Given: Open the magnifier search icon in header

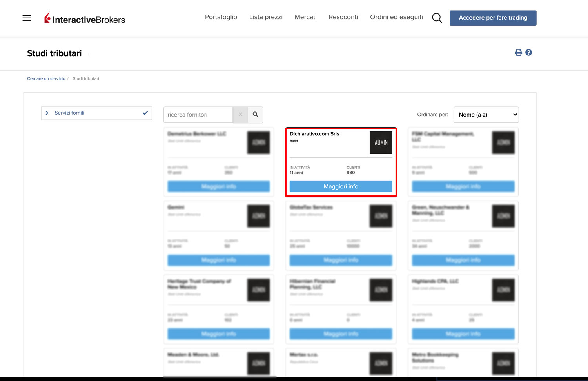Looking at the screenshot, I should coord(437,18).
